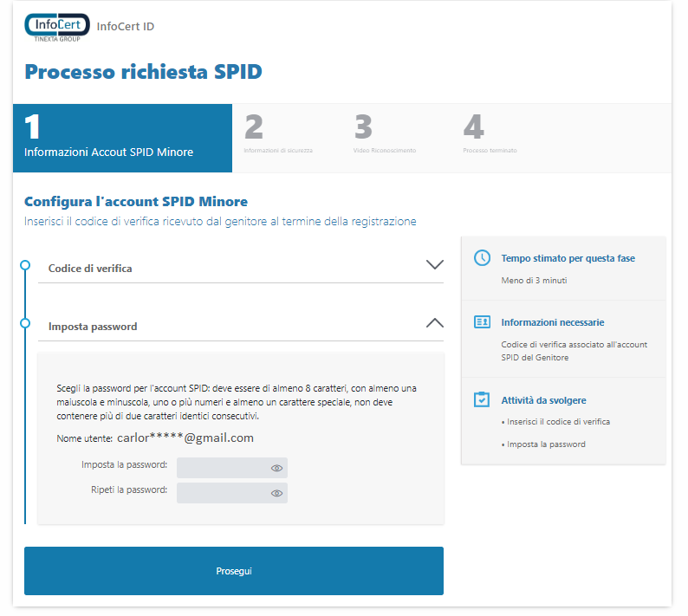Select step 3 Video Riconoscimento
Screen dimensions: 688x616
click(385, 139)
